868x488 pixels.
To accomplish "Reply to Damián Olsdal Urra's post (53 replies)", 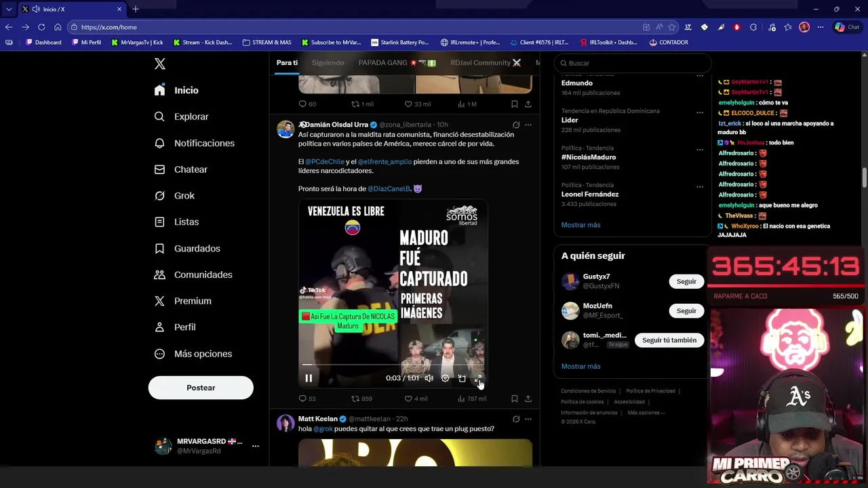I will tap(307, 399).
